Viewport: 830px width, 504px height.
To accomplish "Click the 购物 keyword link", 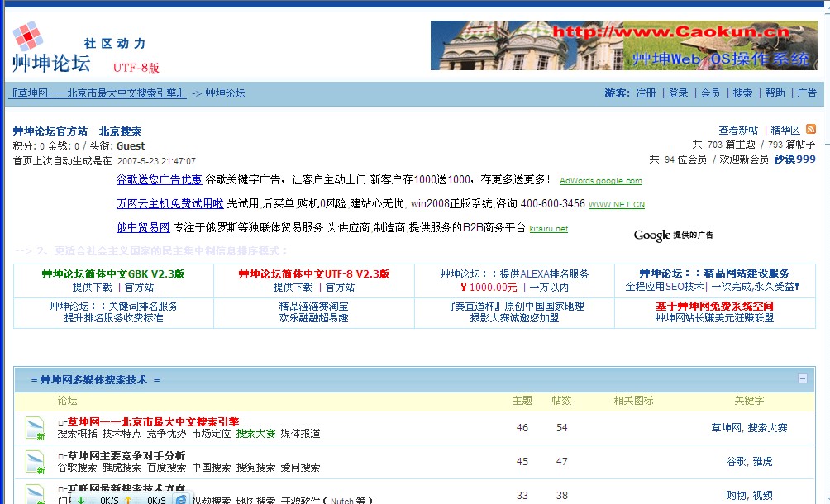I will pos(736,496).
